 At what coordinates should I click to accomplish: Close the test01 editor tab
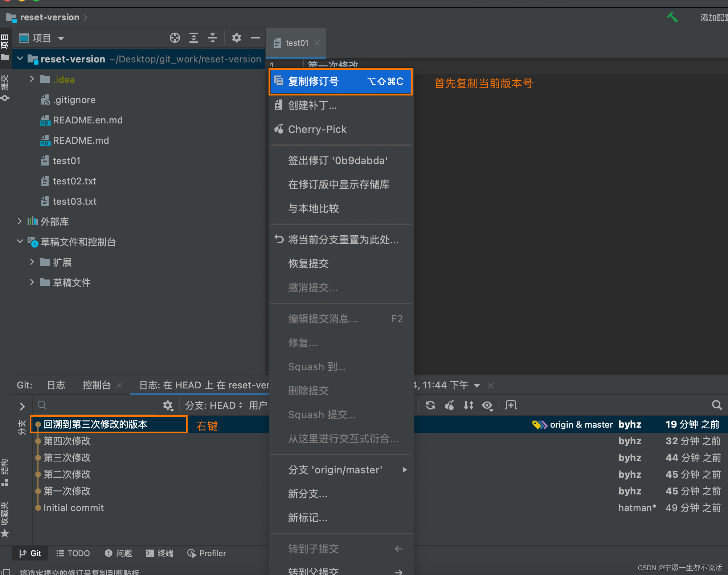(x=317, y=43)
